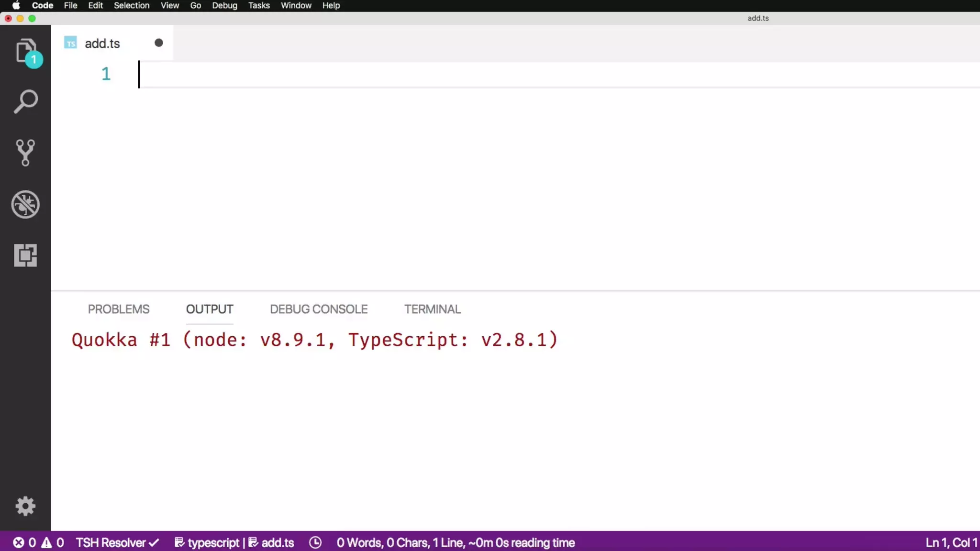The width and height of the screenshot is (980, 551).
Task: Open the Source Control branch icon
Action: [25, 153]
